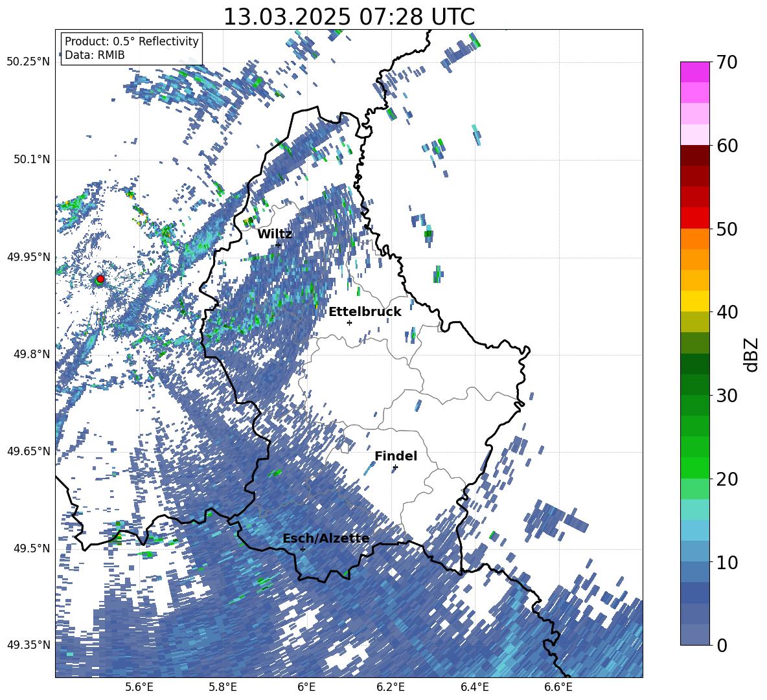This screenshot has width=767, height=700.
Task: Click the title 13.03.2025 07:28 UTC
Action: click(349, 17)
